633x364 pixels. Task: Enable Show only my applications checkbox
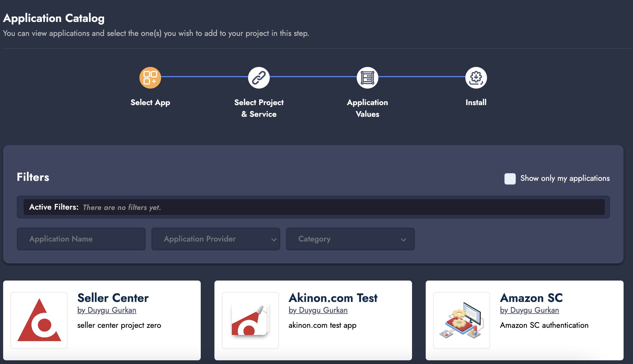pyautogui.click(x=510, y=179)
